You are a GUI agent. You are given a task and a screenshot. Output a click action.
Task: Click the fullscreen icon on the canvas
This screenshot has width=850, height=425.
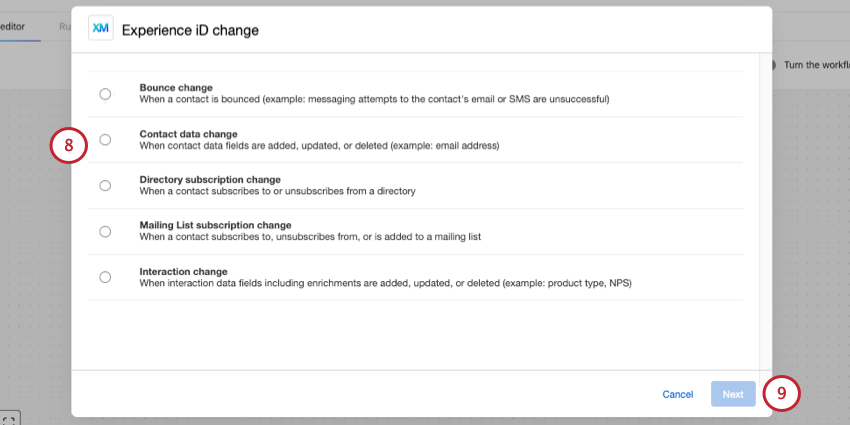10,419
